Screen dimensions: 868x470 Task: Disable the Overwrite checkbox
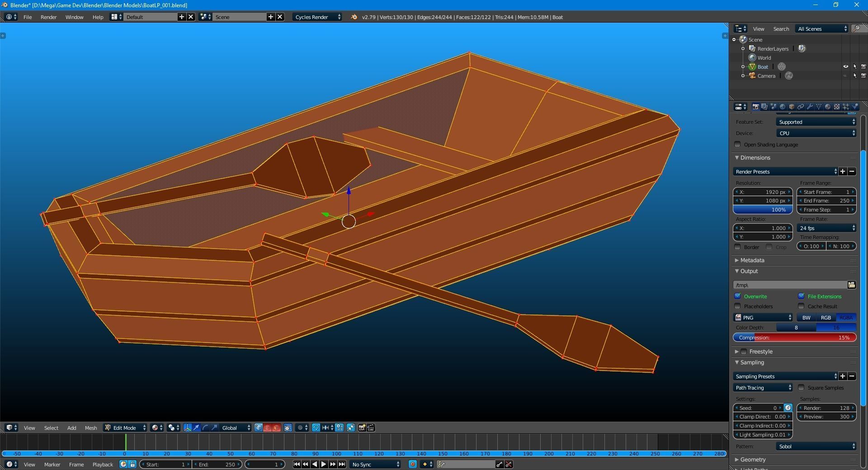coord(738,296)
